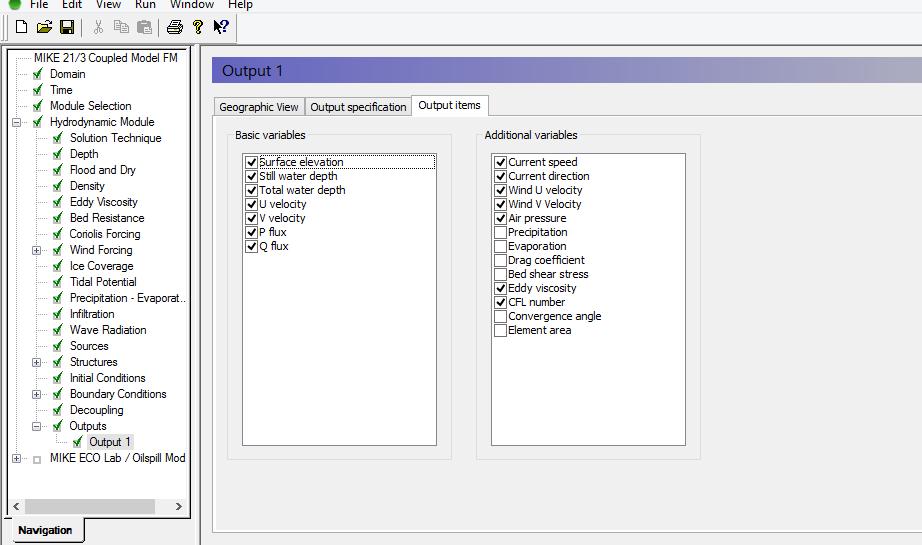Uncheck the Surface elevation checkbox
The image size is (922, 545).
click(251, 162)
